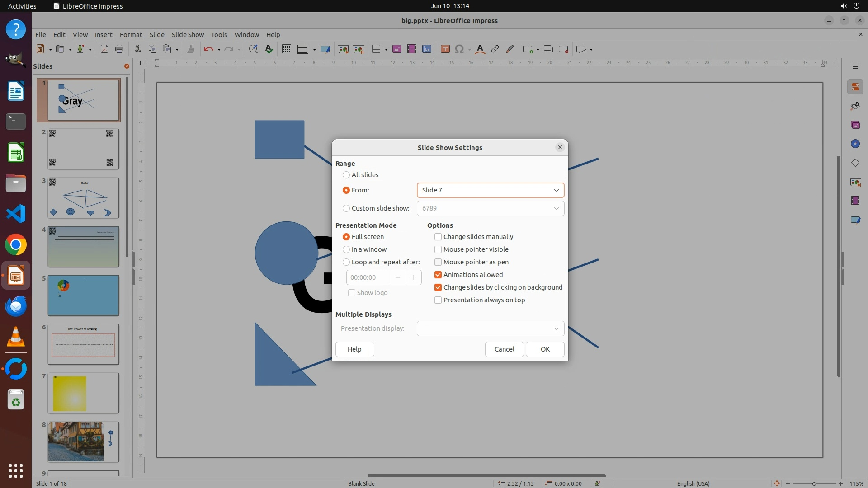Launch Thunderbird from the dock
This screenshot has width=868, height=488.
[x=16, y=307]
